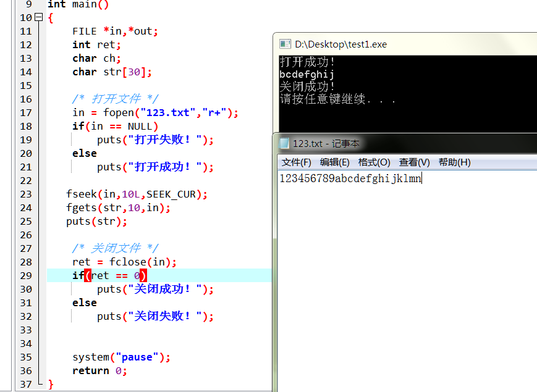The width and height of the screenshot is (537, 392).
Task: Click the Notepad icon in 123.txt title bar
Action: pyautogui.click(x=284, y=143)
